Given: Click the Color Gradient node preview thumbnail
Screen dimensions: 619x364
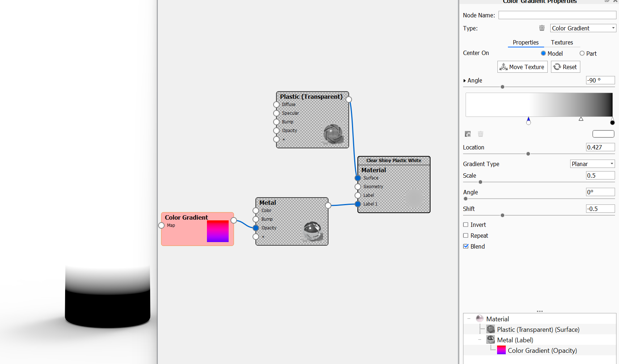Looking at the screenshot, I should tap(218, 231).
